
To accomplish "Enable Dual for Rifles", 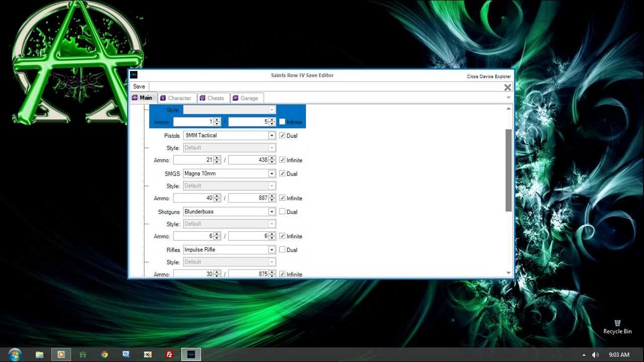I will (x=282, y=249).
